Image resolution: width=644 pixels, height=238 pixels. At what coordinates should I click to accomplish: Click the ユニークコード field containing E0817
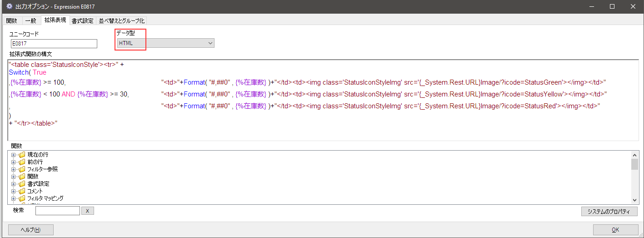click(x=54, y=43)
